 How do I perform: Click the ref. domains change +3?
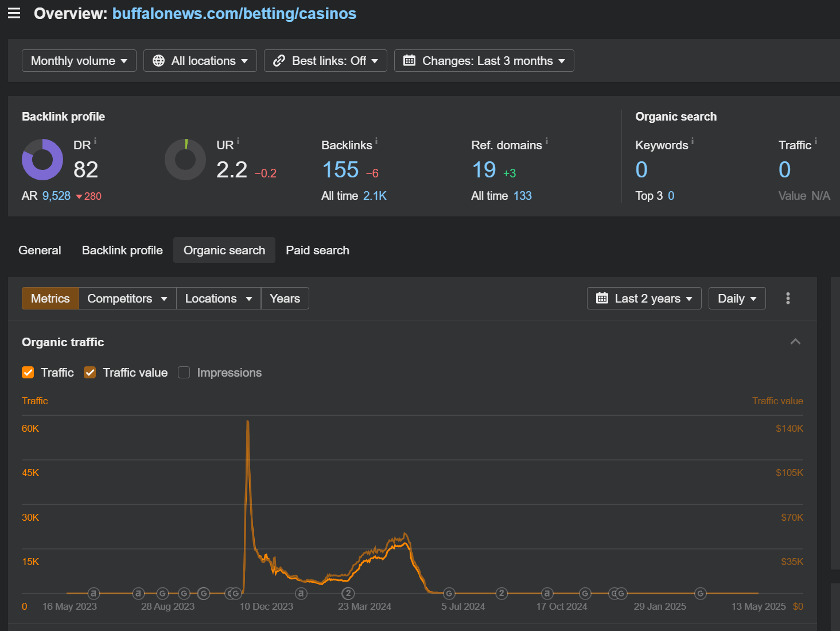coord(510,173)
